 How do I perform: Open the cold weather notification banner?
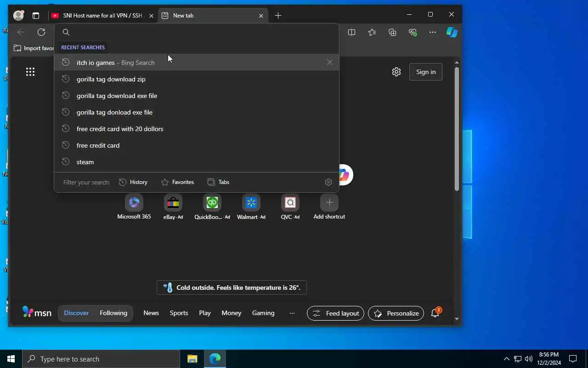point(232,287)
